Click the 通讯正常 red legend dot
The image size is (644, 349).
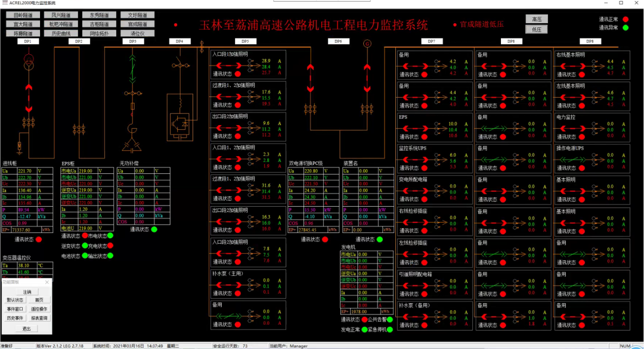click(626, 19)
